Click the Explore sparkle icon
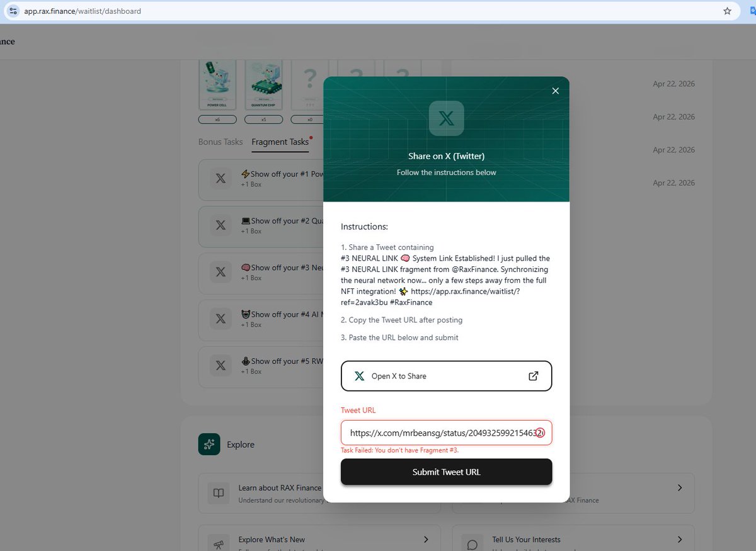This screenshot has width=756, height=551. coord(209,444)
